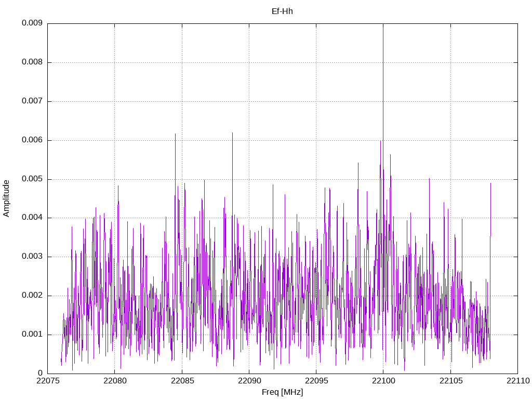
Task: Click the tallest spike top at 22100 MHz
Action: click(383, 25)
